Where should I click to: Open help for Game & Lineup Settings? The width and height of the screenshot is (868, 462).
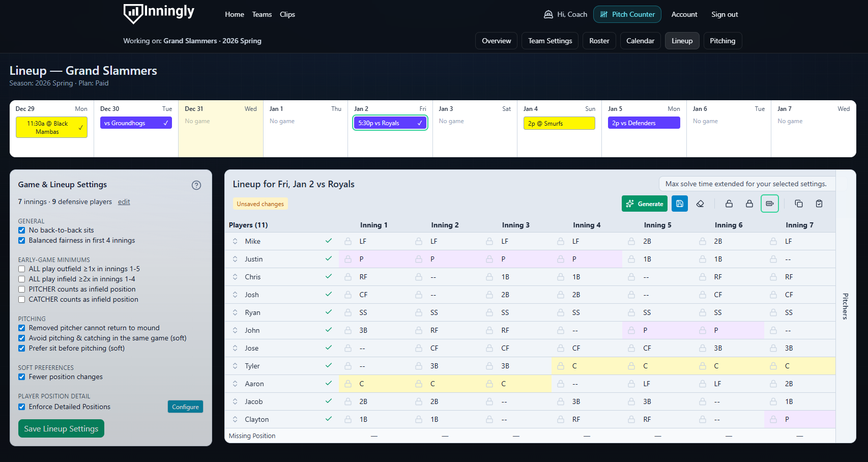[196, 185]
